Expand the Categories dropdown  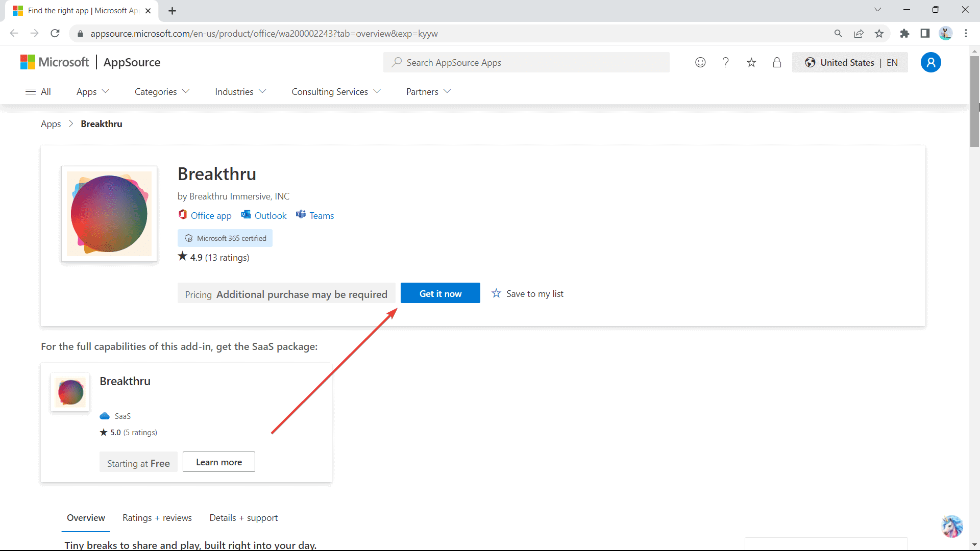(162, 91)
